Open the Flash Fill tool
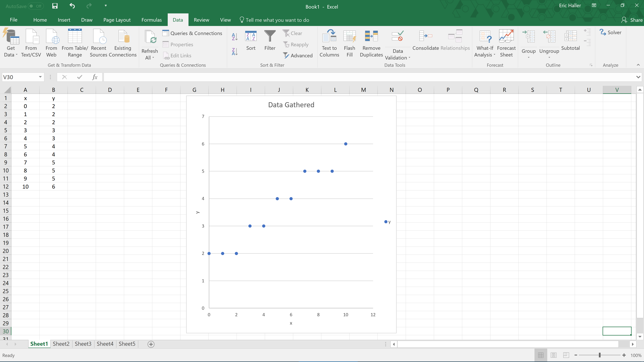Image resolution: width=644 pixels, height=362 pixels. pyautogui.click(x=350, y=42)
